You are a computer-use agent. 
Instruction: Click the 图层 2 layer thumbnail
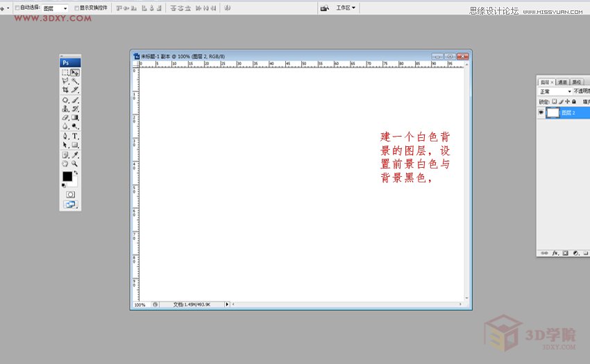coord(553,112)
